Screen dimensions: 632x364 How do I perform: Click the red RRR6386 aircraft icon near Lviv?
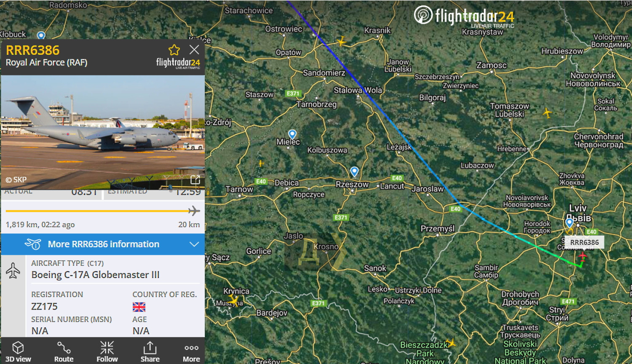[582, 257]
